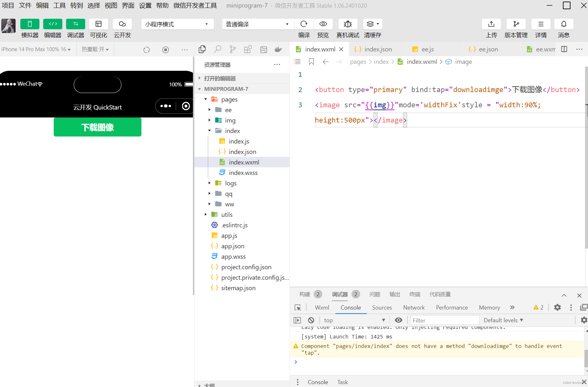This screenshot has height=387, width=588.
Task: Click the simulator capsule menu dots
Action: click(x=166, y=106)
